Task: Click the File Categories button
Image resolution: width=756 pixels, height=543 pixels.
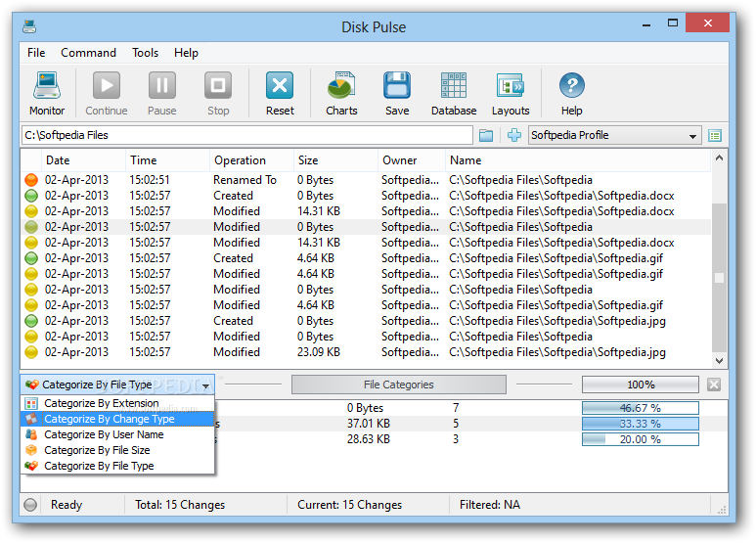Action: pos(399,385)
